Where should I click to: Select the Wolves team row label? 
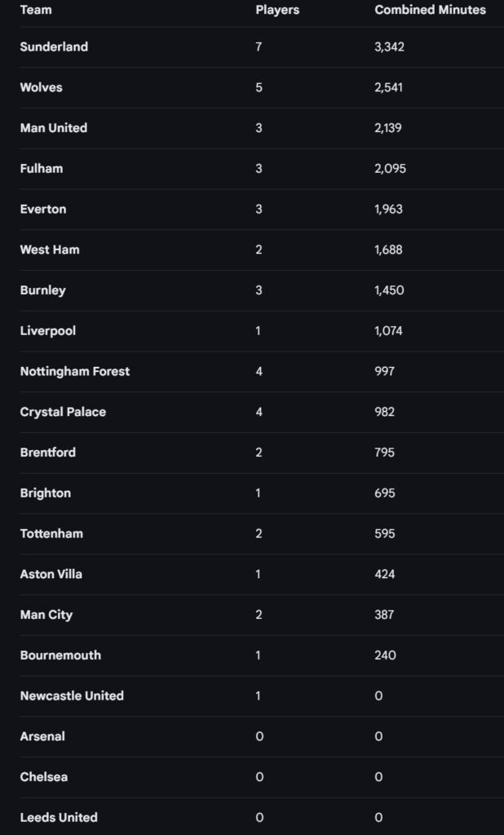41,87
